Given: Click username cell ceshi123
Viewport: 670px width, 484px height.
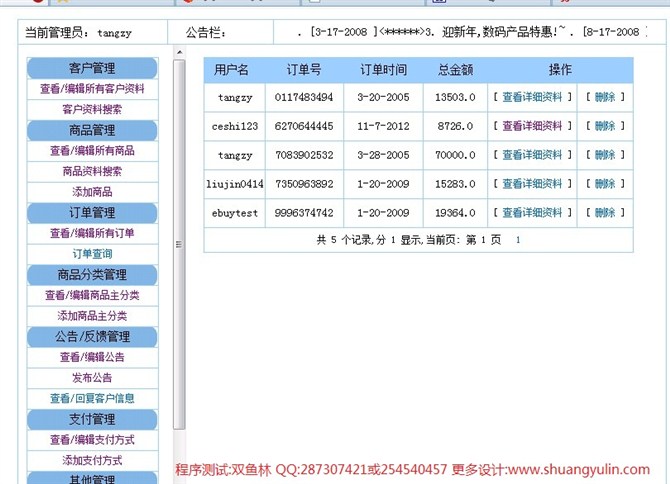Looking at the screenshot, I should click(235, 126).
